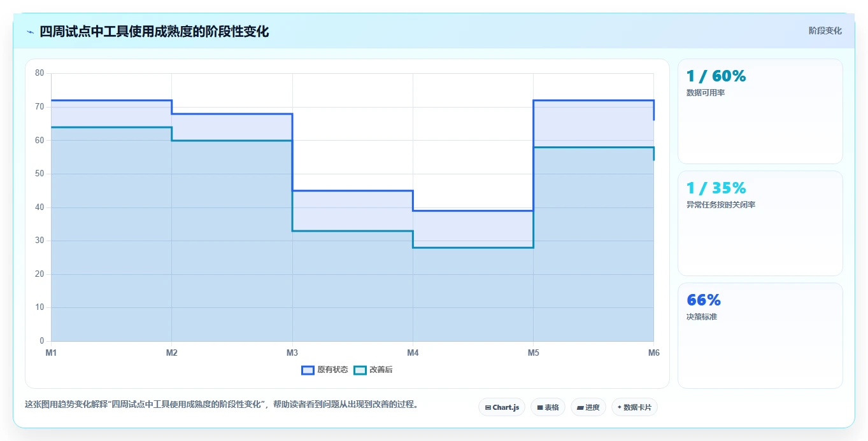Select the 数据卡片 tag
Image resolution: width=868 pixels, height=441 pixels.
tap(634, 407)
